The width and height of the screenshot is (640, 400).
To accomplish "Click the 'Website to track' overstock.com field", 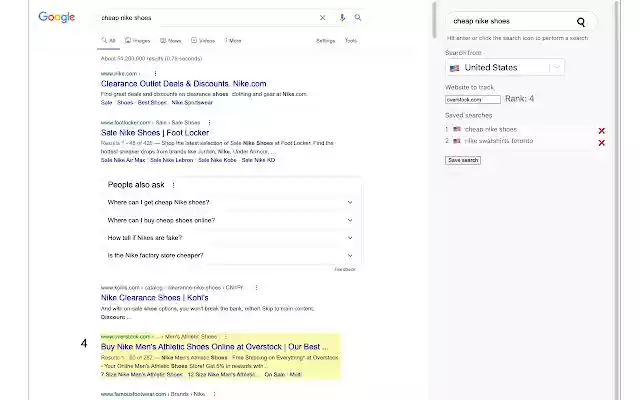I will [x=473, y=100].
